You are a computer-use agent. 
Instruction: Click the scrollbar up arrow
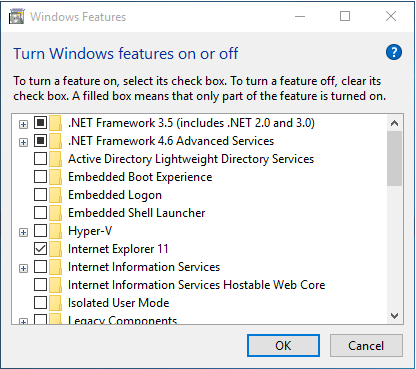pos(394,123)
